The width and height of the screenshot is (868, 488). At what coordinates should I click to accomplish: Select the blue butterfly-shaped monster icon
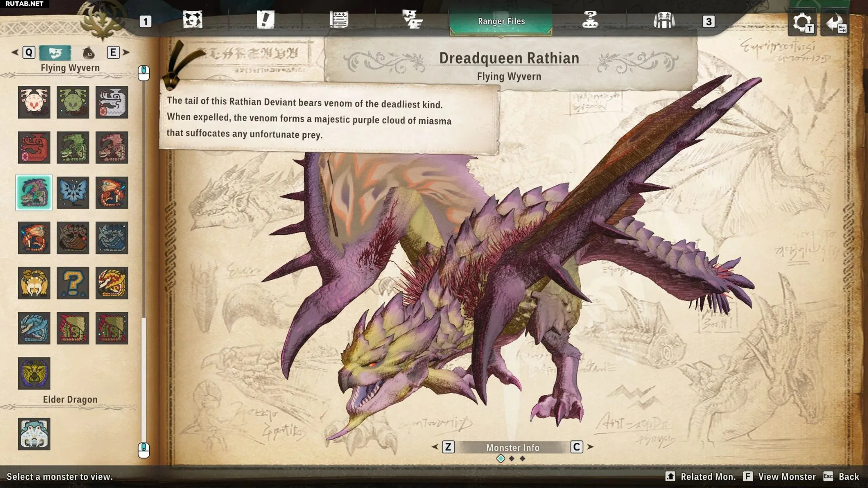(73, 192)
